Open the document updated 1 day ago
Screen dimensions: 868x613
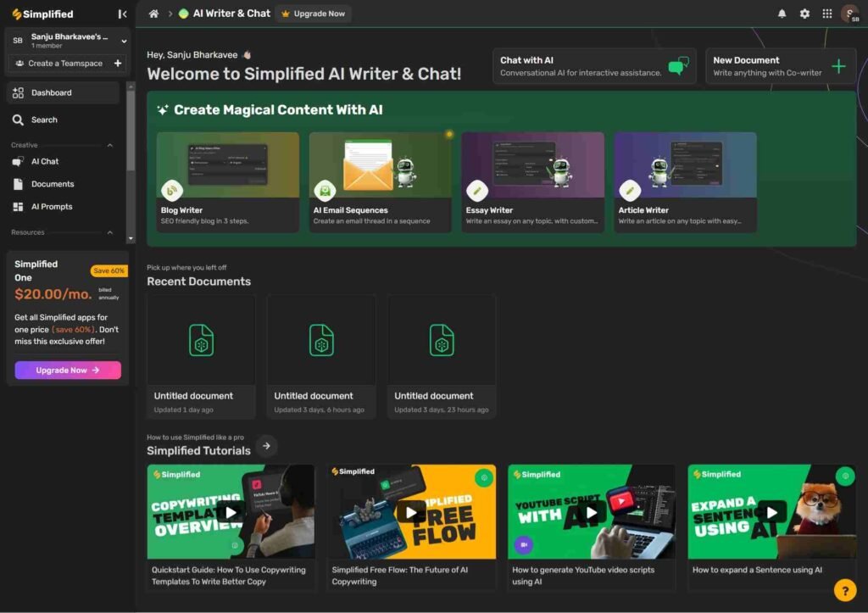click(x=201, y=357)
